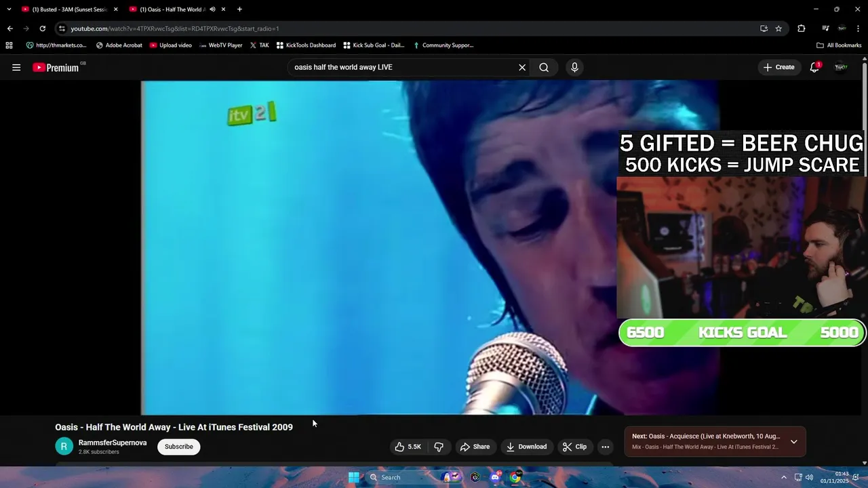View site information icon in address bar
The width and height of the screenshot is (868, 488).
[x=62, y=28]
